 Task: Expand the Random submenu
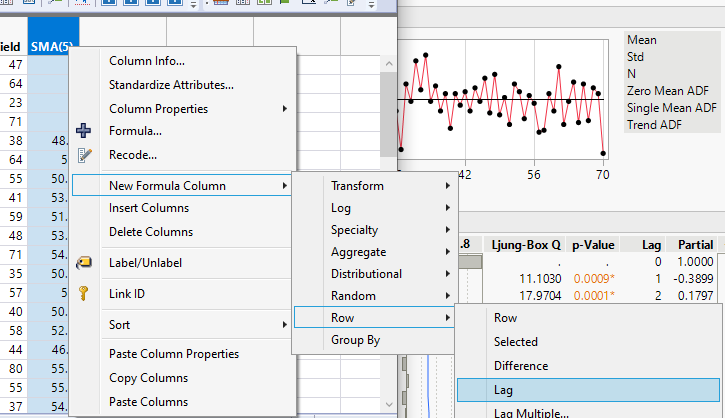pyautogui.click(x=375, y=295)
